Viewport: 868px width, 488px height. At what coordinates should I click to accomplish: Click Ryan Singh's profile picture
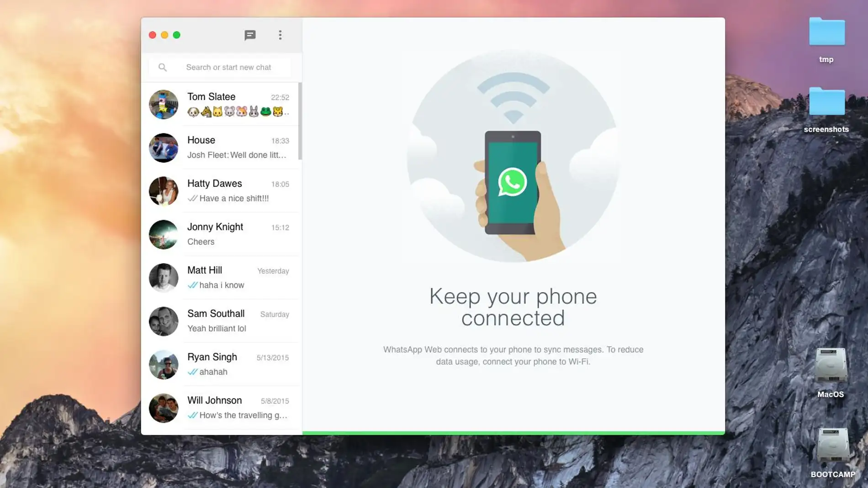[x=164, y=365]
